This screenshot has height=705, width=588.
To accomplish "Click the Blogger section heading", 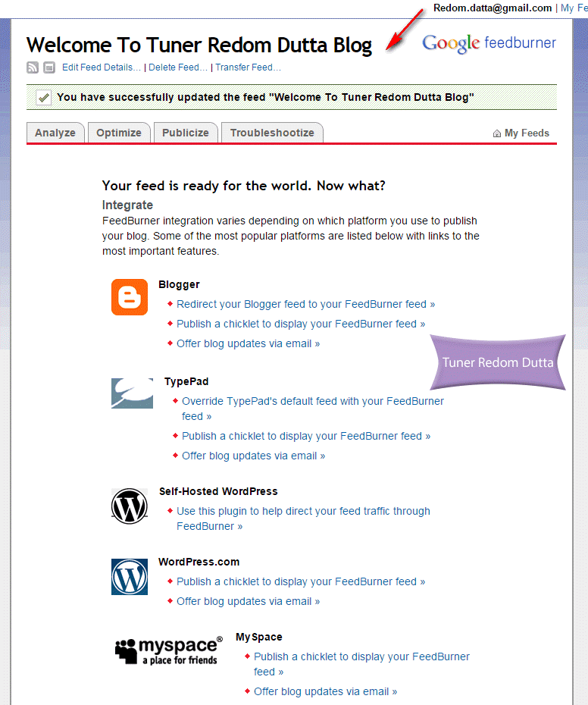I will [x=179, y=284].
